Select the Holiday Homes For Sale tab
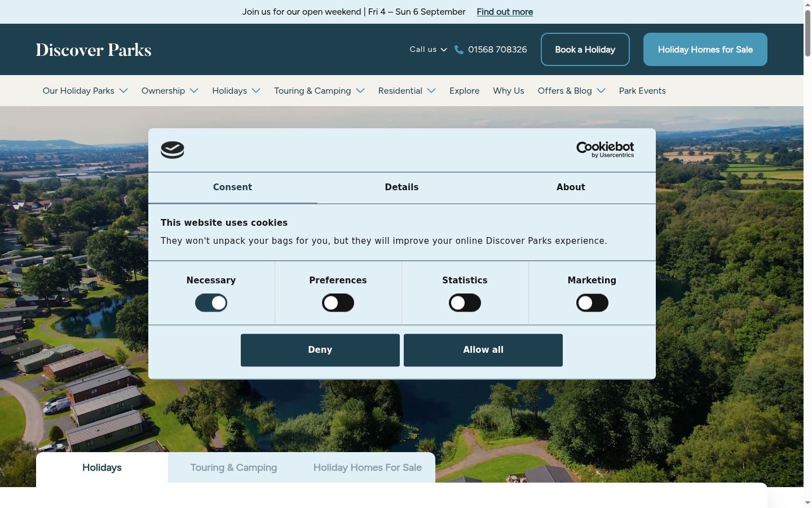 point(368,467)
